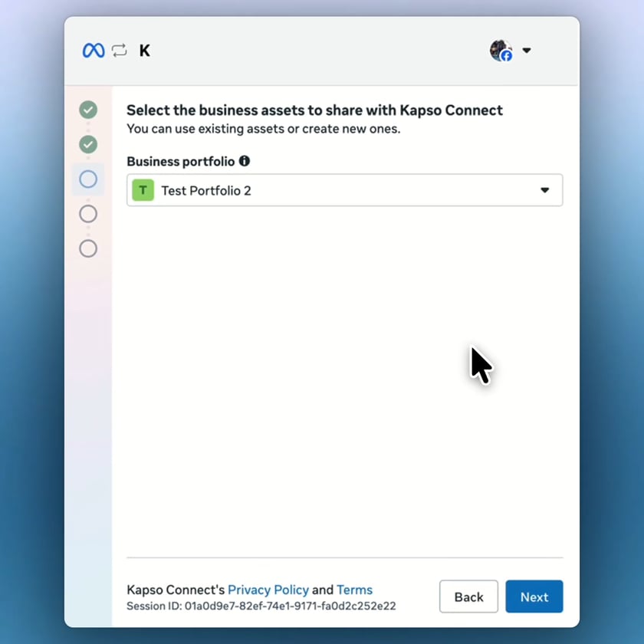Click the Meta infinity logo
Viewport: 644px width, 644px height.
[x=94, y=51]
